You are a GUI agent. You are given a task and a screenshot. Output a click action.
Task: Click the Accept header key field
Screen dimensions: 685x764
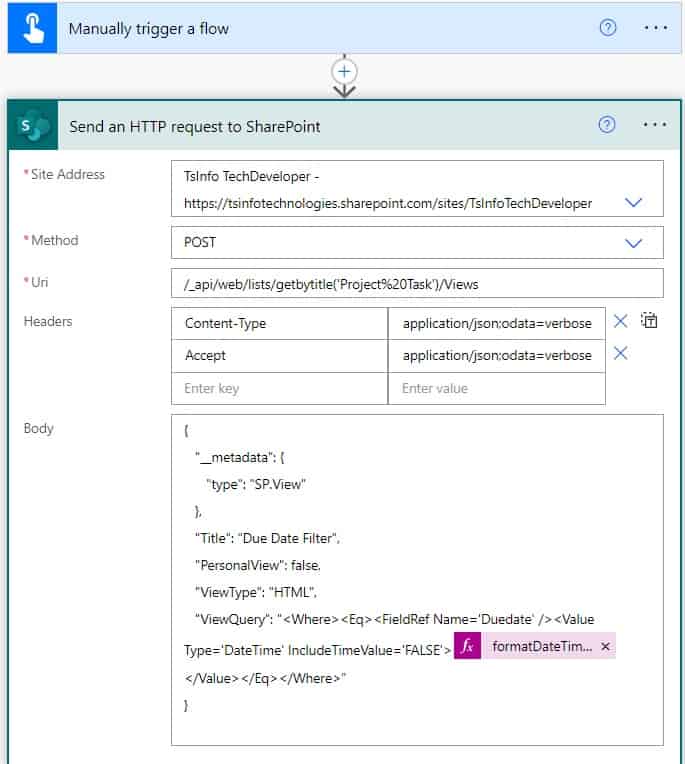[280, 356]
